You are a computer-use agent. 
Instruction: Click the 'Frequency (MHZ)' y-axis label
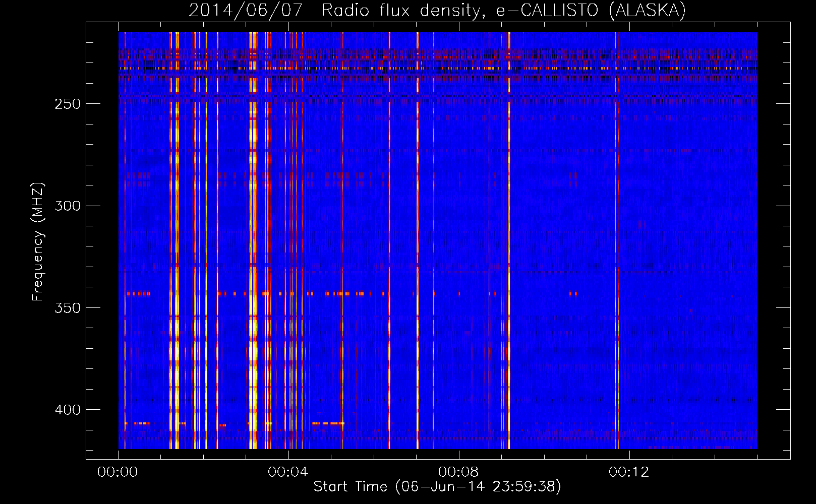[37, 242]
